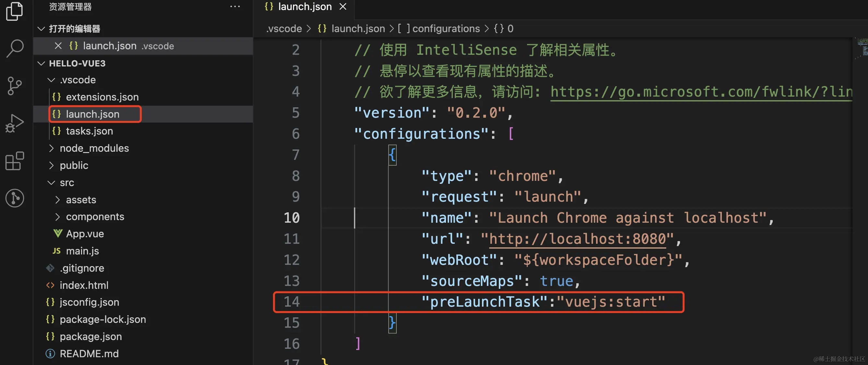Viewport: 868px width, 365px height.
Task: Open the Explorer more actions menu
Action: 235,6
